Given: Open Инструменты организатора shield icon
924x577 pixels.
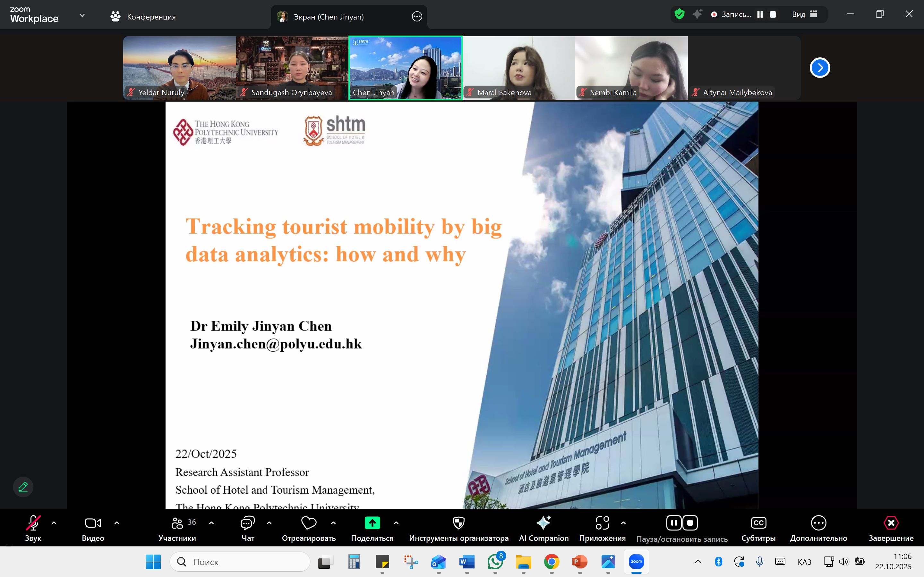Looking at the screenshot, I should 458,523.
